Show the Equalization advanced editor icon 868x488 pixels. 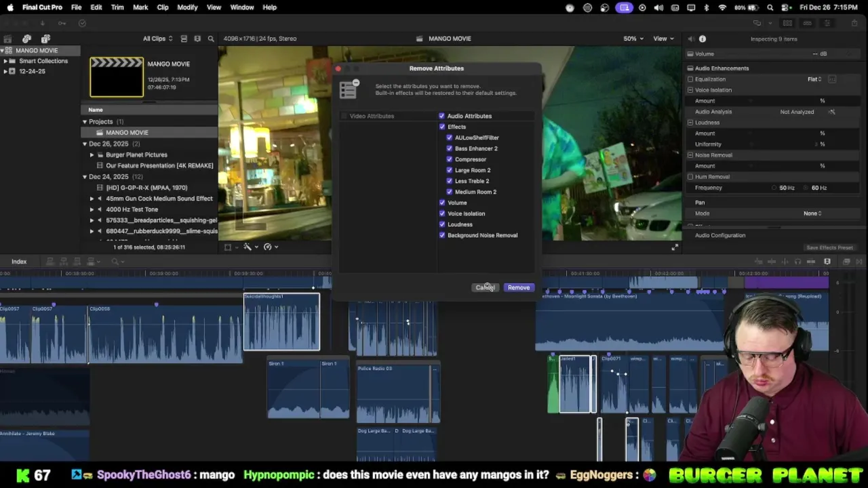(832, 79)
